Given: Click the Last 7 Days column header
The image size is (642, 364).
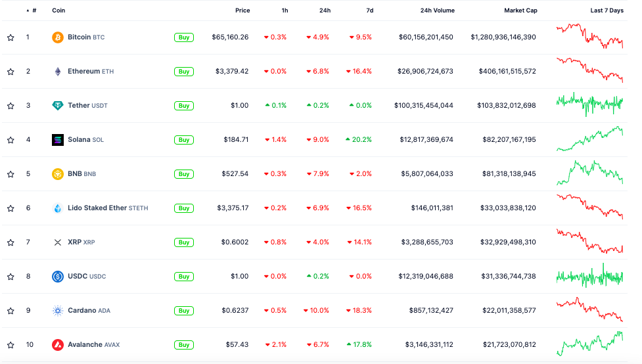Looking at the screenshot, I should [607, 11].
